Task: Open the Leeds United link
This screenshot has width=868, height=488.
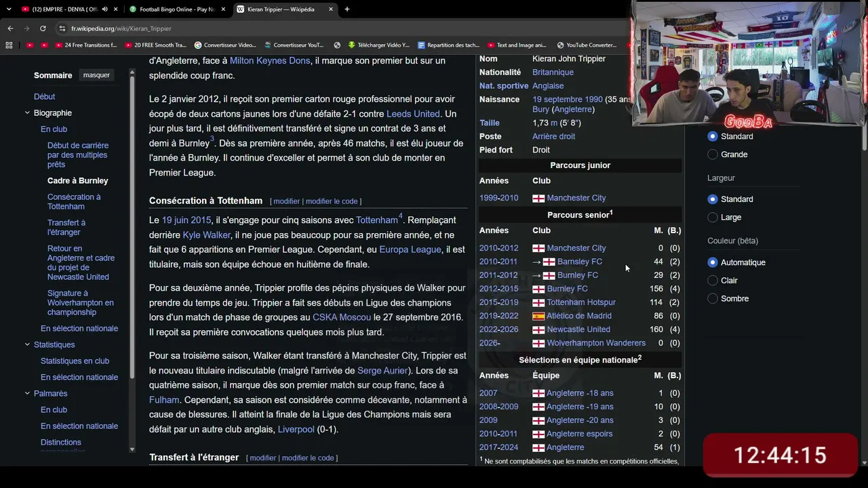Action: [x=413, y=114]
